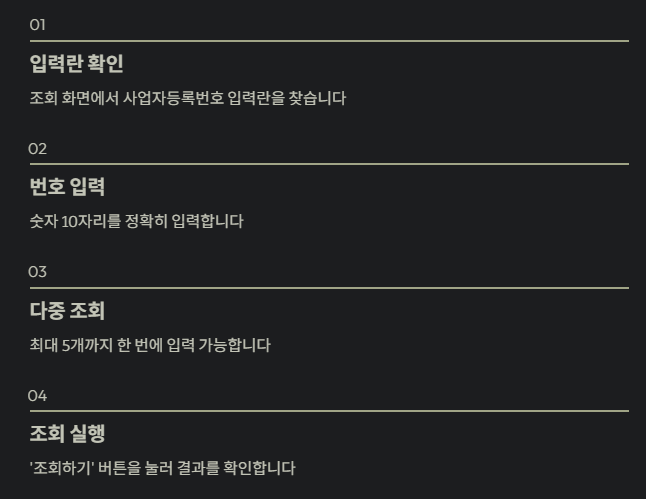Click the divider line under step 02
646x499 pixels.
tap(329, 164)
